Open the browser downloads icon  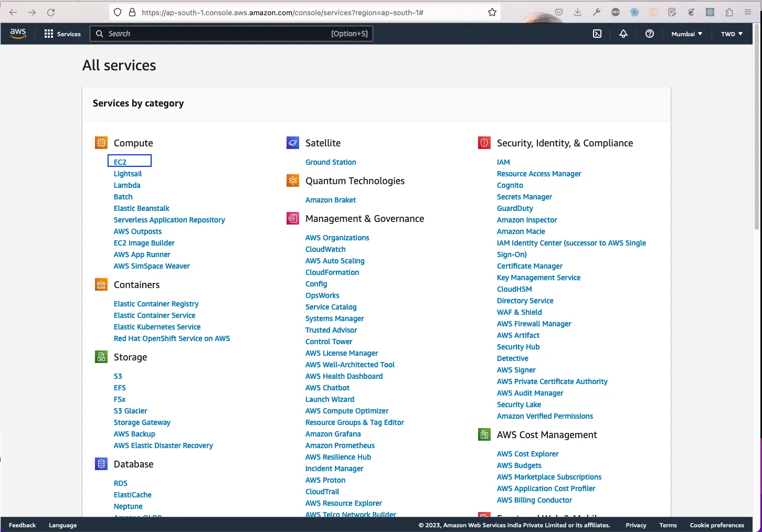point(578,12)
